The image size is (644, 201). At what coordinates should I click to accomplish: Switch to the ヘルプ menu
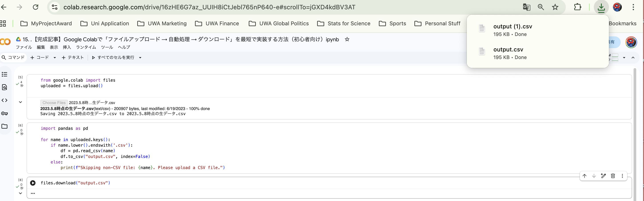[x=124, y=47]
